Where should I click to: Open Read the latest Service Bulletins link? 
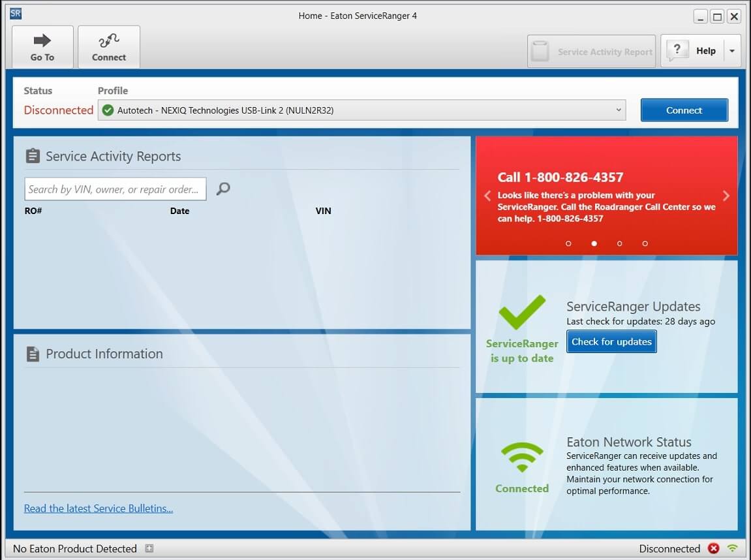[99, 508]
